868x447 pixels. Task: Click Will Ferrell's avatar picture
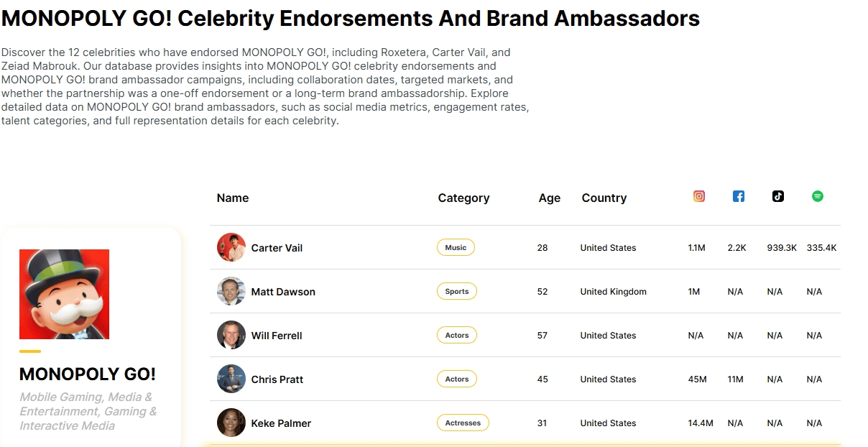click(231, 335)
